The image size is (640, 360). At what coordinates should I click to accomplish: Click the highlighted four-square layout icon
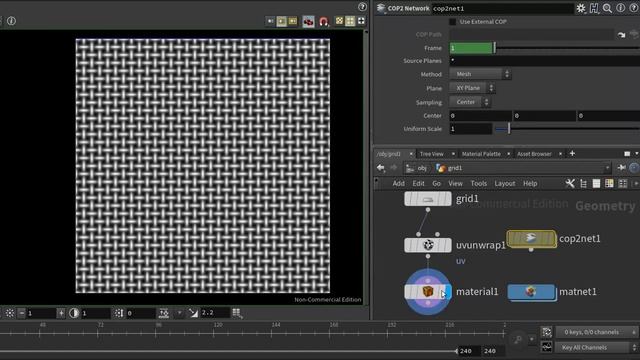(350, 21)
